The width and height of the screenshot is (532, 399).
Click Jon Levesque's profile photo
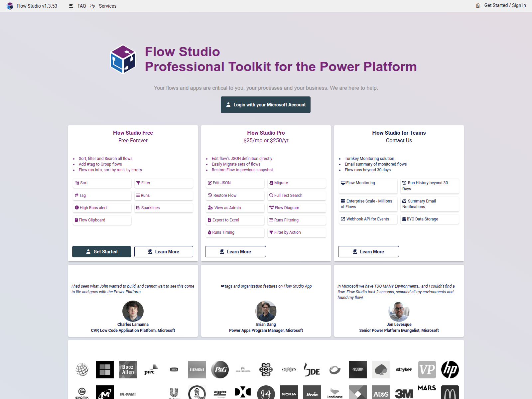point(399,311)
